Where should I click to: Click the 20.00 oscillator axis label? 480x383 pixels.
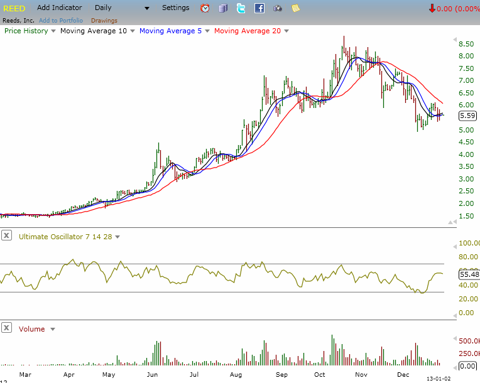coord(468,299)
